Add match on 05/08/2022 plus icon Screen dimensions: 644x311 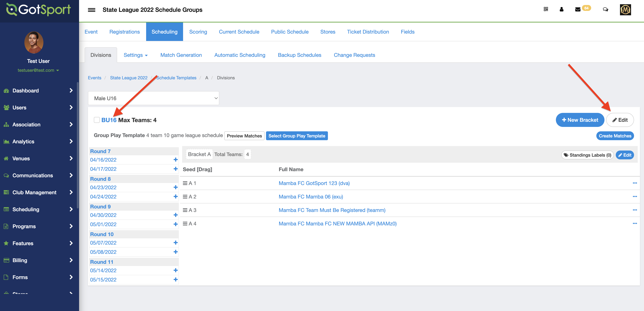tap(176, 252)
